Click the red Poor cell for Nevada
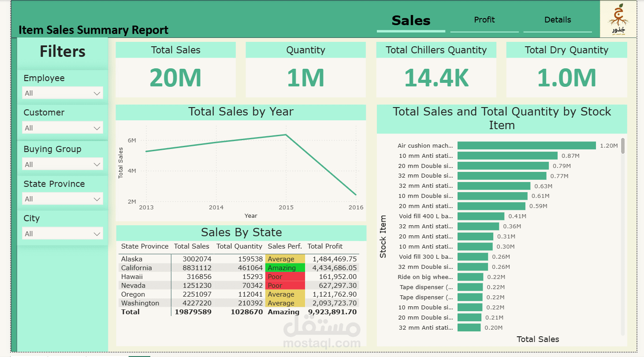Viewport: 644px width, 357px height. pos(285,286)
